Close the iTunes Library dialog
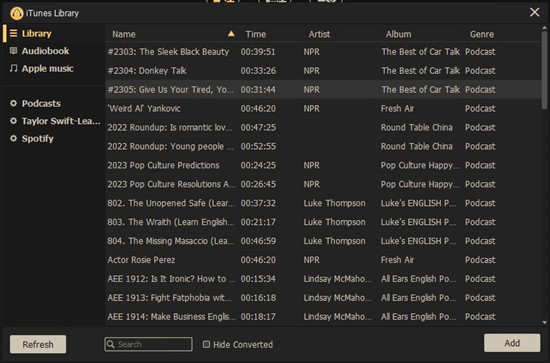Image resolution: width=550 pixels, height=363 pixels. pyautogui.click(x=535, y=12)
